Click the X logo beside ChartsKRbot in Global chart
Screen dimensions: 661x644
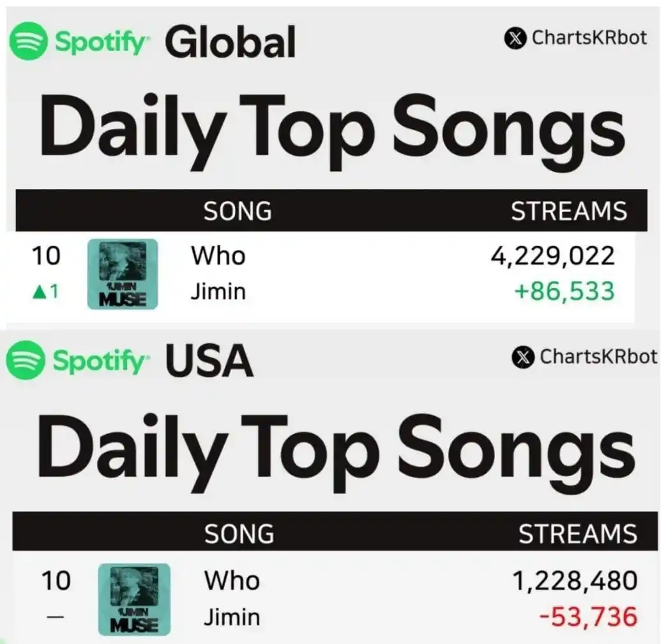tap(515, 38)
